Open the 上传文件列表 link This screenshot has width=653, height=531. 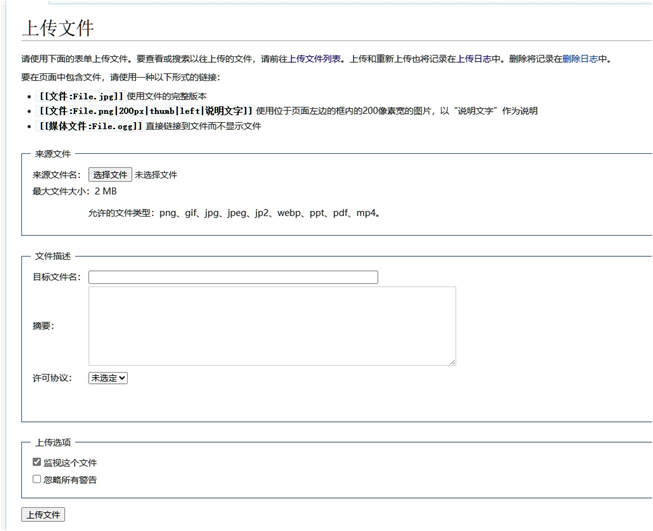[315, 59]
